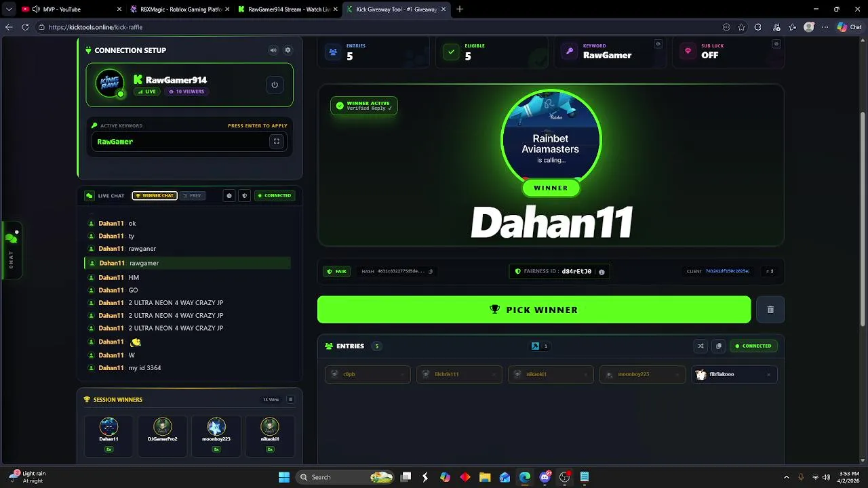Click the '13 Wins' badge in Session Winners

271,400
